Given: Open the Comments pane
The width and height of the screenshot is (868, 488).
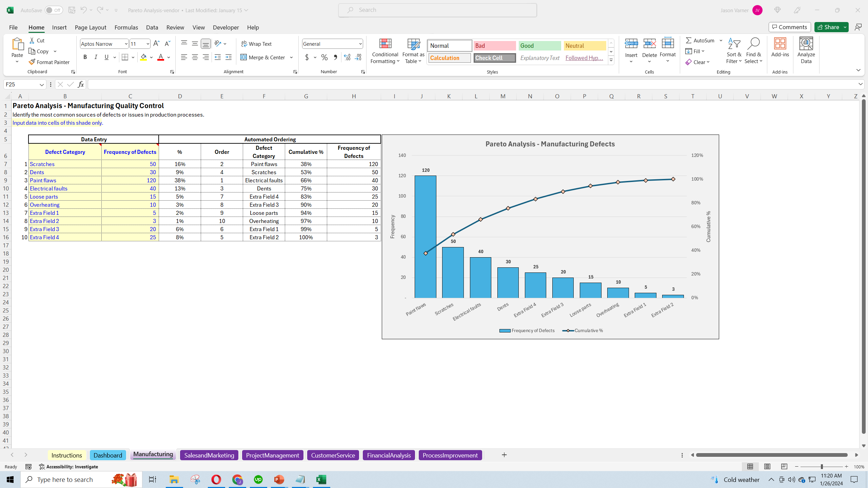Looking at the screenshot, I should pos(790,27).
